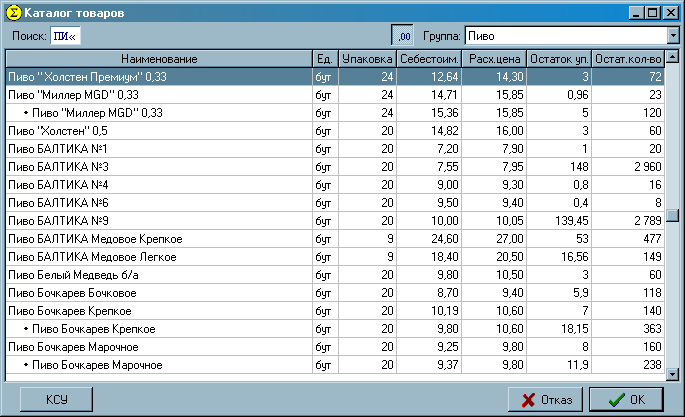This screenshot has width=685, height=417.
Task: Select row Пиво Белый Медведь б/а
Action: coord(335,275)
